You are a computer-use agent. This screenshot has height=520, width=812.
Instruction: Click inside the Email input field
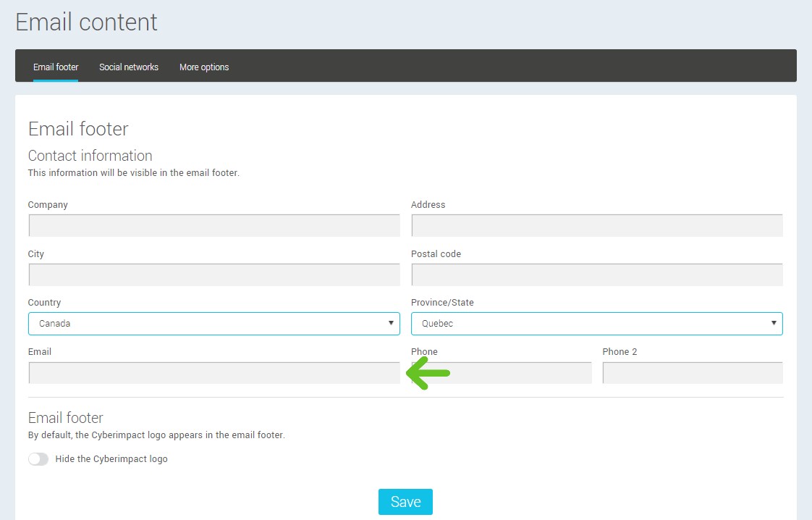[213, 373]
